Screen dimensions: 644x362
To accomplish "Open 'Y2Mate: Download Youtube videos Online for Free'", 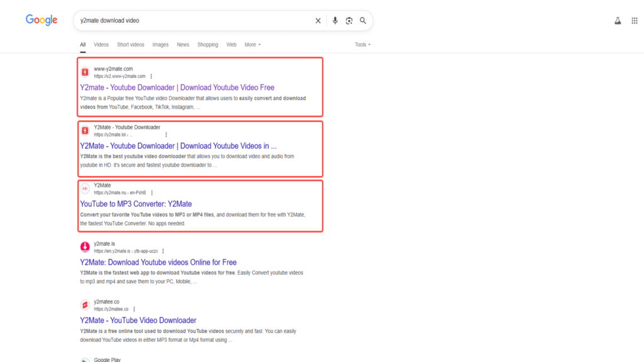I will point(158,263).
